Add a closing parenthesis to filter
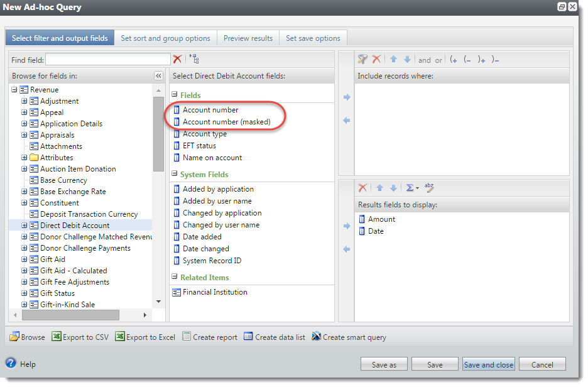588x387 pixels. point(481,60)
